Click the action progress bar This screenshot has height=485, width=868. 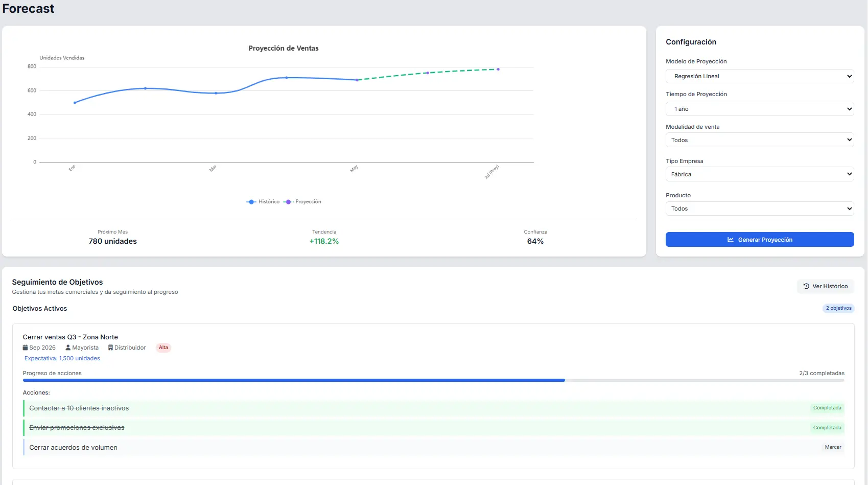[433, 380]
